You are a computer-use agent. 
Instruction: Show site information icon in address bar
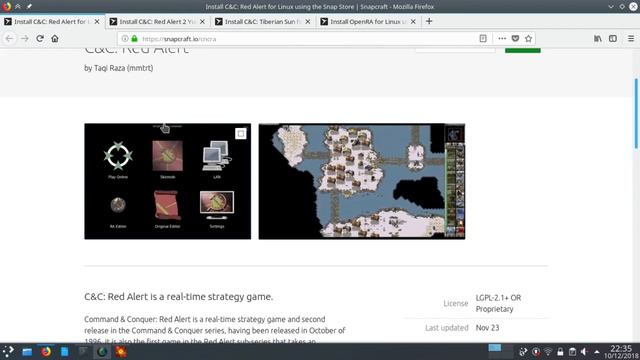[125, 39]
